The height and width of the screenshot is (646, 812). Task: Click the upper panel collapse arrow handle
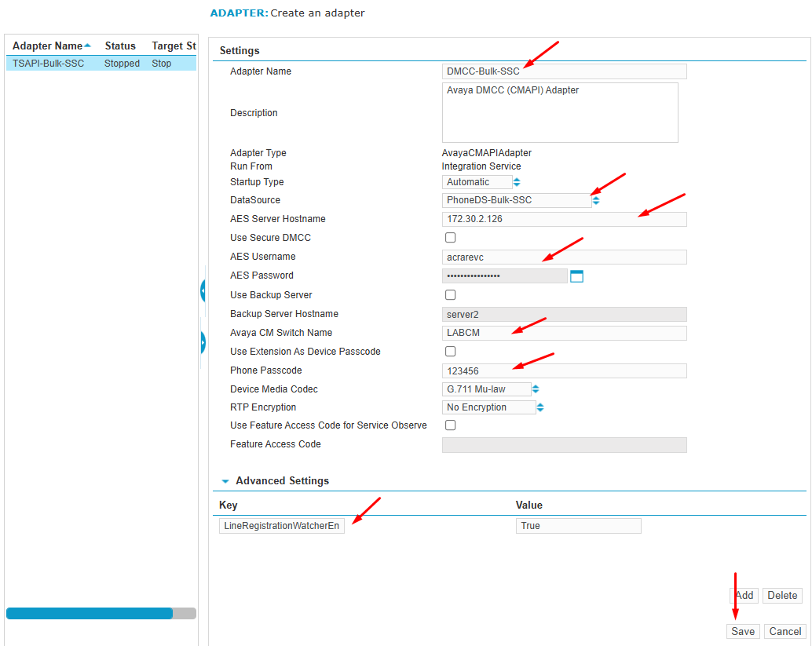pos(203,291)
